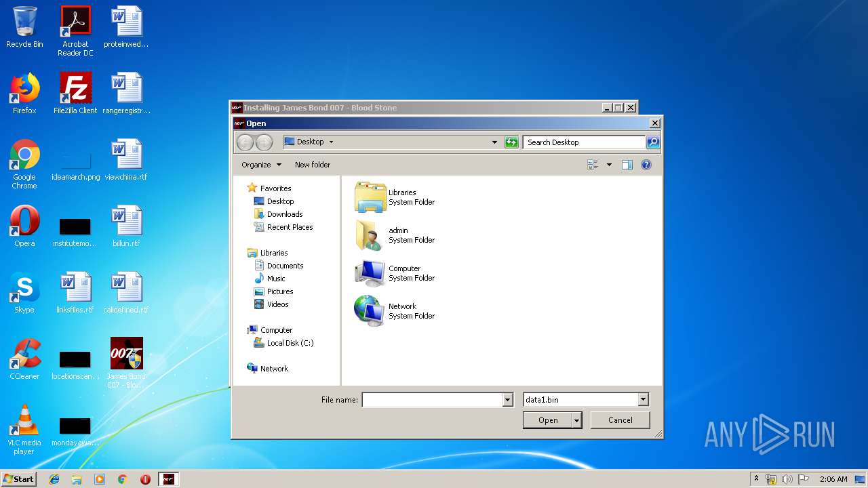
Task: Close the Open dialog window
Action: [654, 123]
